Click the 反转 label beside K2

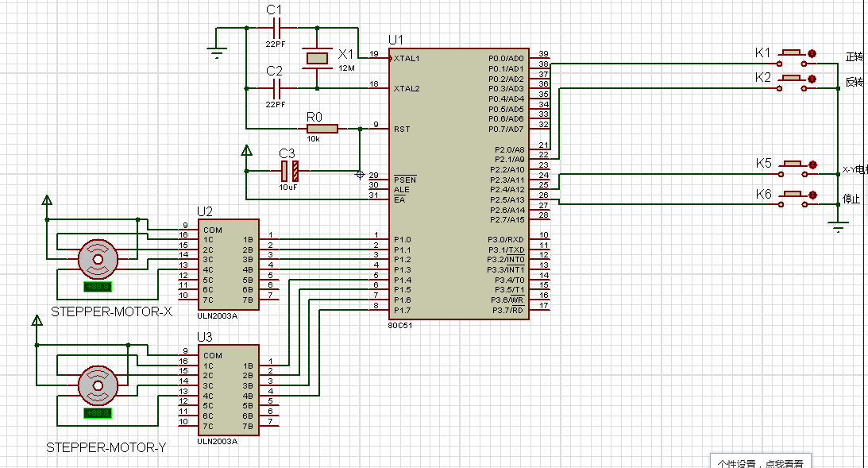point(854,82)
